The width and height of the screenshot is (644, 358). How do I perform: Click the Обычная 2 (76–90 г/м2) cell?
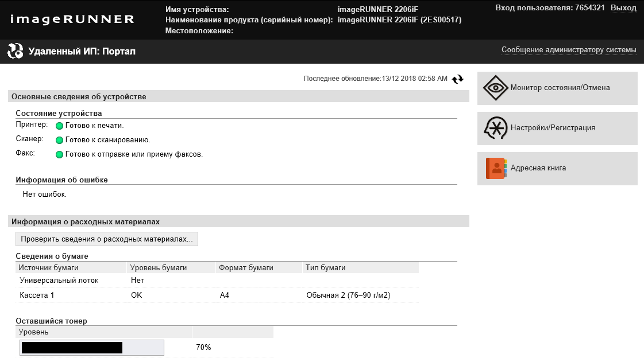pyautogui.click(x=348, y=295)
